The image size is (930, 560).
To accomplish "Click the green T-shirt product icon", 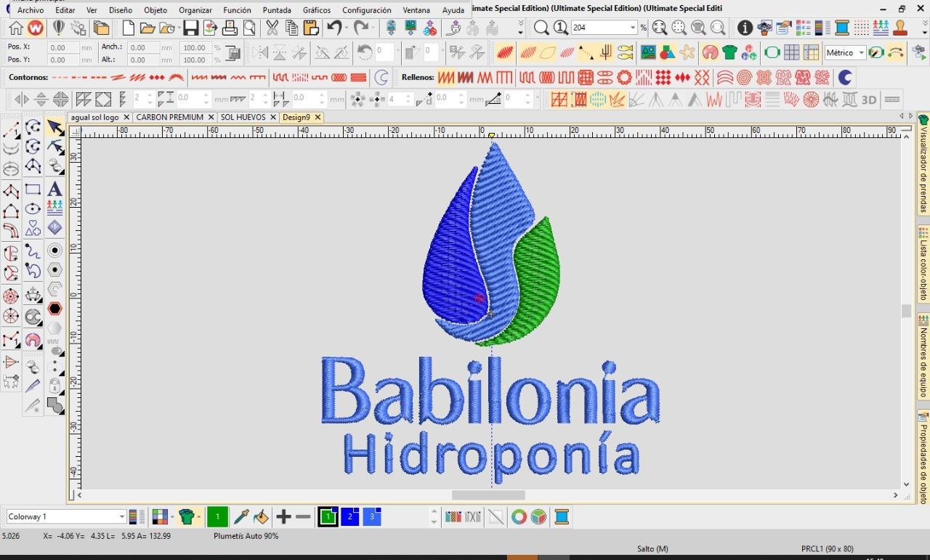I will [x=729, y=52].
